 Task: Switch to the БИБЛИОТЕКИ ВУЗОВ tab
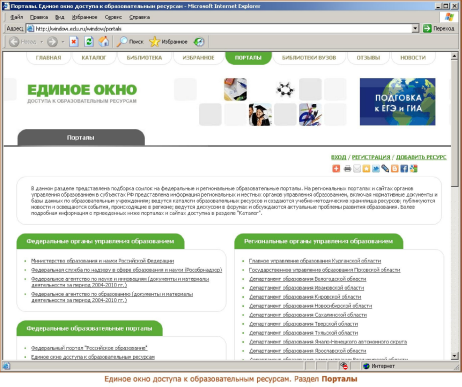click(x=309, y=58)
